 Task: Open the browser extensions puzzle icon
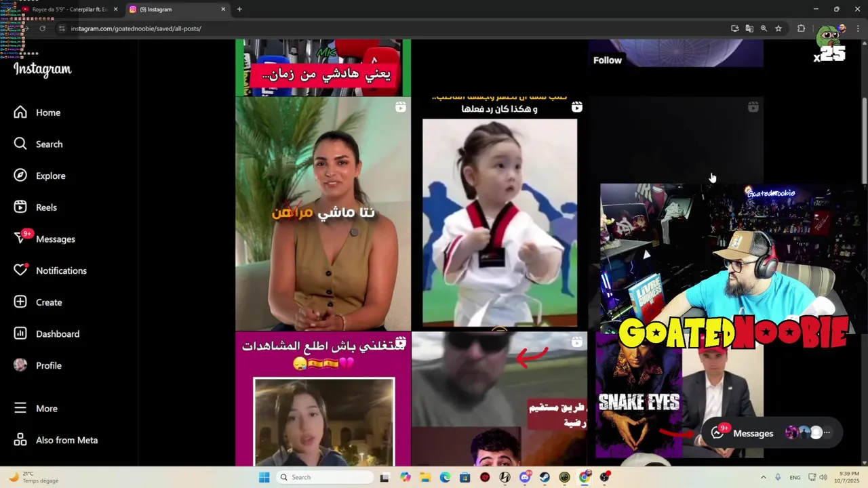click(801, 28)
